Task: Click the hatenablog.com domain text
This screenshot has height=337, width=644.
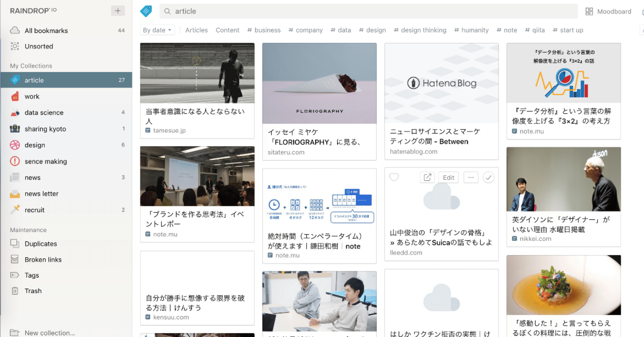Action: pyautogui.click(x=414, y=151)
